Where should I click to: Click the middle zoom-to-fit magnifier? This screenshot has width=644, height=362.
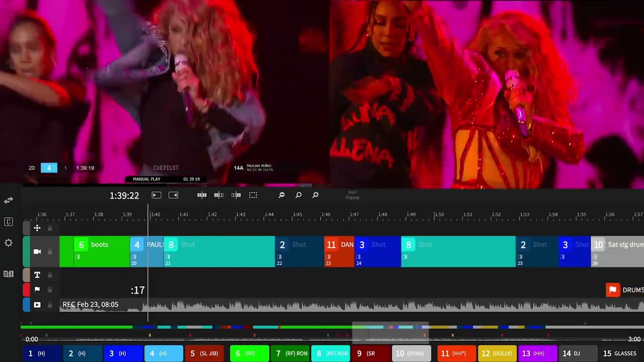coord(298,195)
